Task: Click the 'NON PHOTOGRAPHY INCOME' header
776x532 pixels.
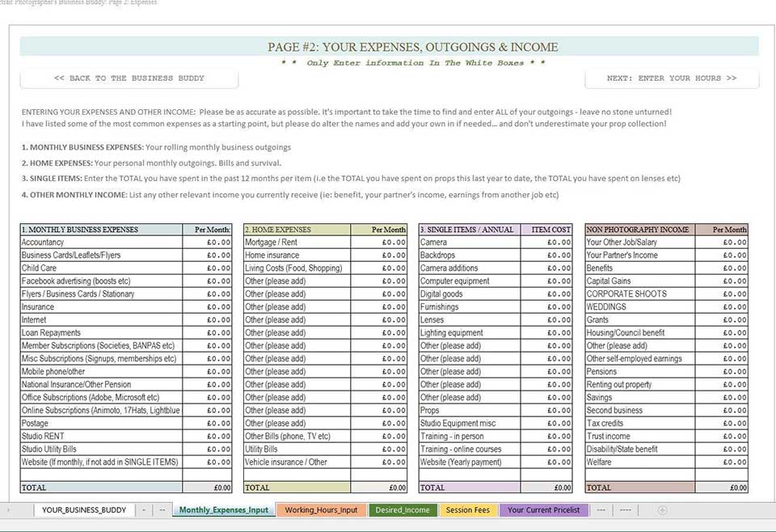Action: pyautogui.click(x=640, y=230)
